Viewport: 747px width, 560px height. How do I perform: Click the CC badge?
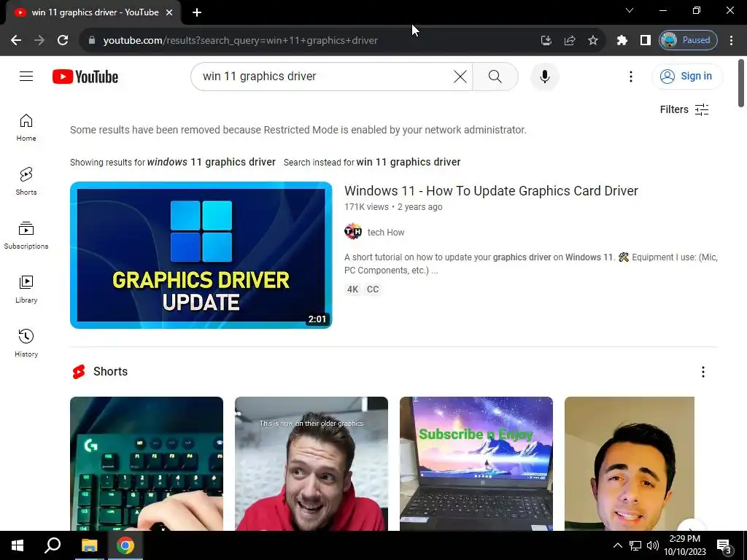tap(373, 289)
